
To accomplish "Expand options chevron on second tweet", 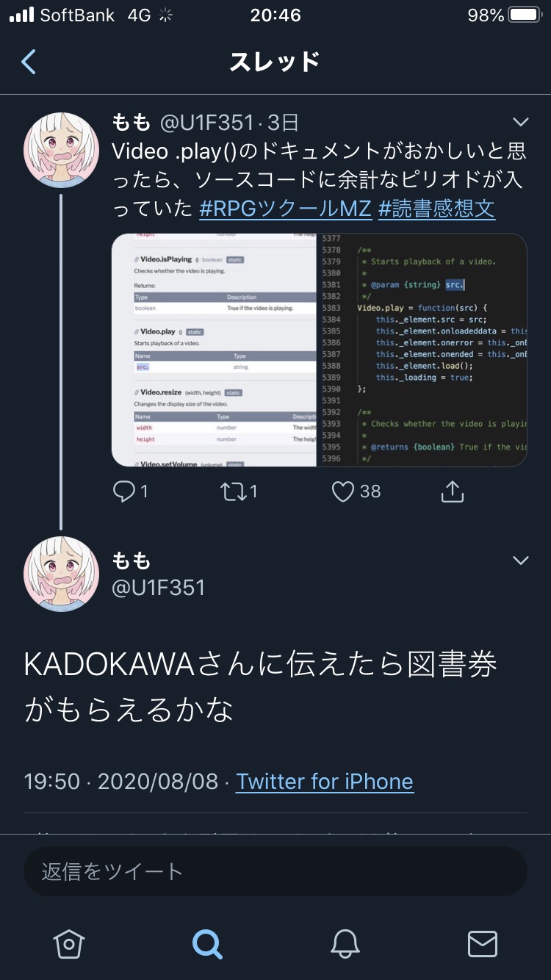I will point(520,561).
